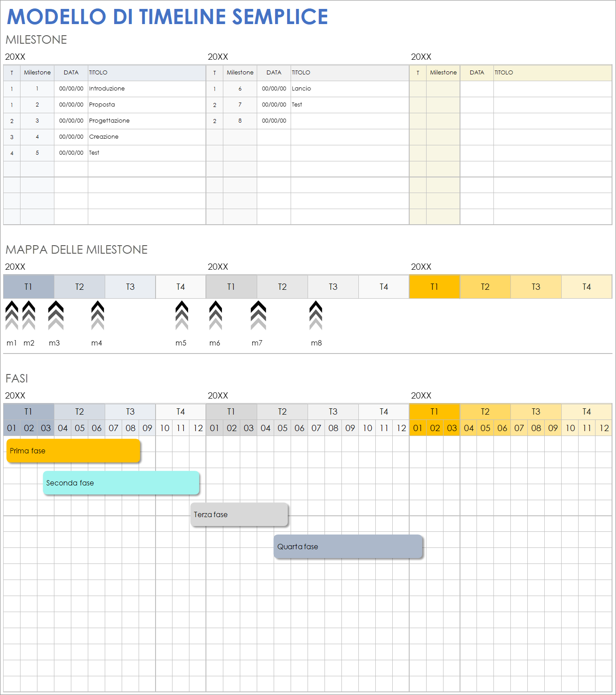Image resolution: width=616 pixels, height=695 pixels.
Task: Click the m6 milestone chevron marker
Action: (x=216, y=315)
